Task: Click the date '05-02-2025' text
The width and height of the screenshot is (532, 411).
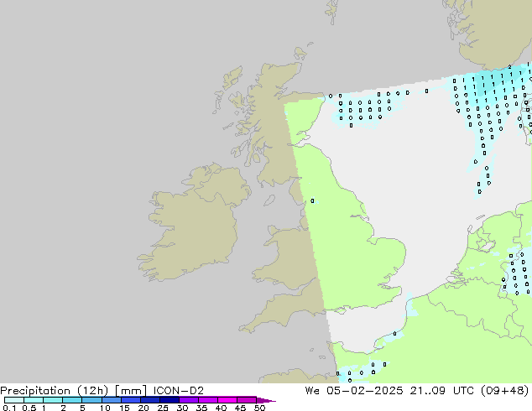Action: [x=365, y=391]
